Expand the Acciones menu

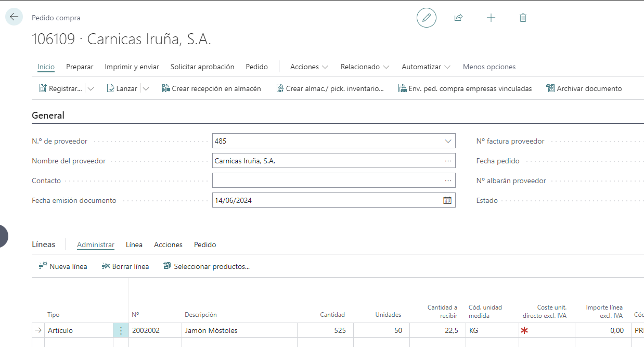tap(309, 67)
